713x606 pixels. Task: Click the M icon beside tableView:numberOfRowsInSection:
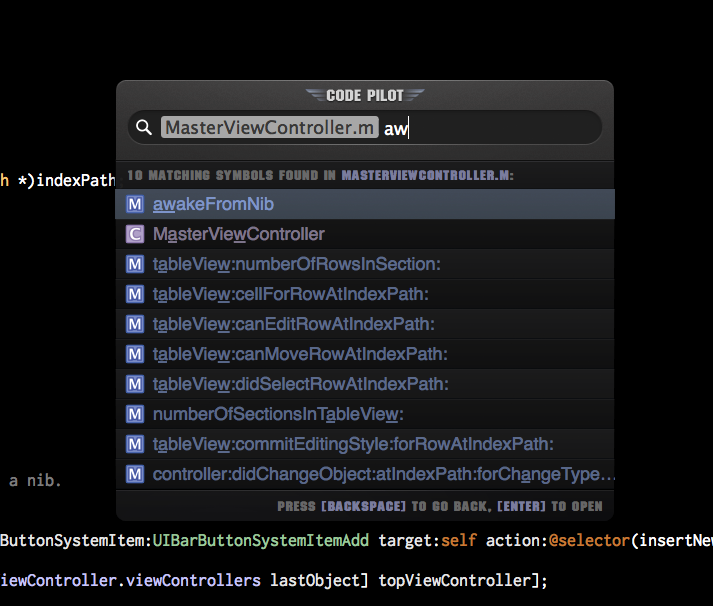pyautogui.click(x=135, y=264)
